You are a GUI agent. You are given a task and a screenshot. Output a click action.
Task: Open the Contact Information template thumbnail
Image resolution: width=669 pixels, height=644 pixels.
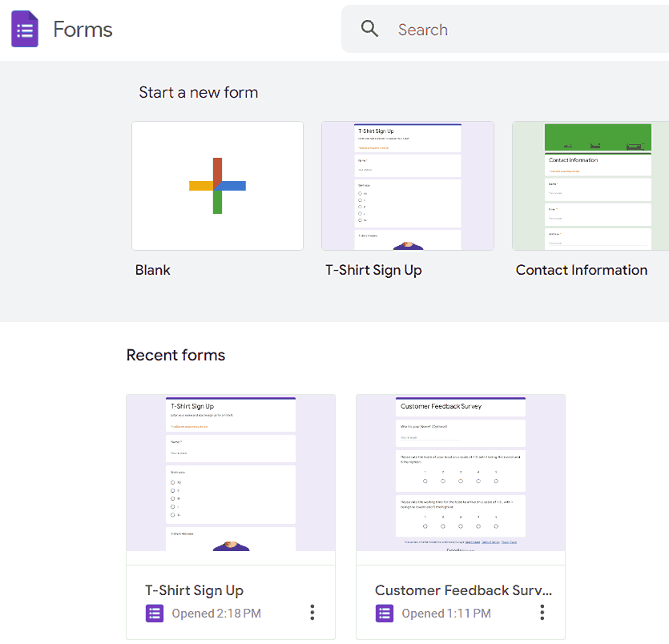590,186
